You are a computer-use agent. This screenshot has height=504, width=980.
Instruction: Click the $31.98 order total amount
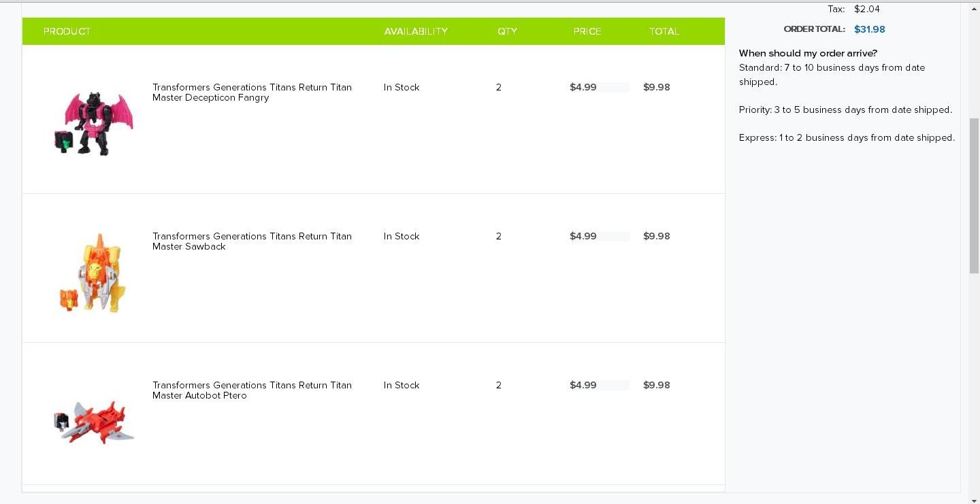[870, 29]
